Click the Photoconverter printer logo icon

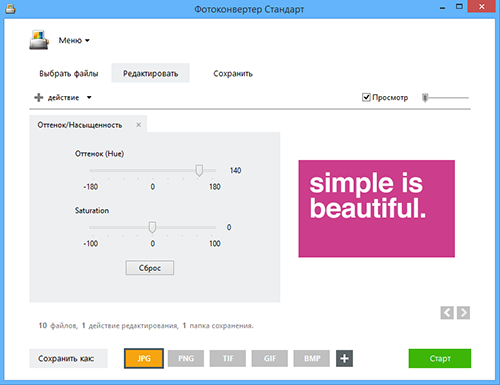(39, 40)
